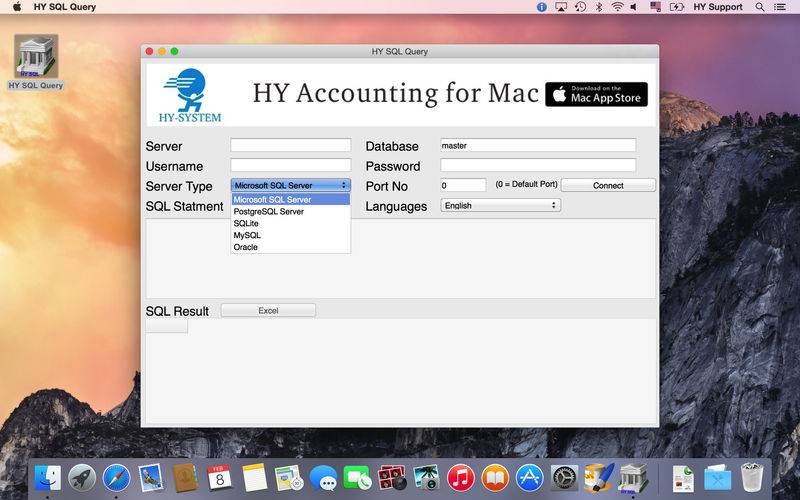Click the Excel export button
The height and width of the screenshot is (500, 800).
click(x=268, y=310)
